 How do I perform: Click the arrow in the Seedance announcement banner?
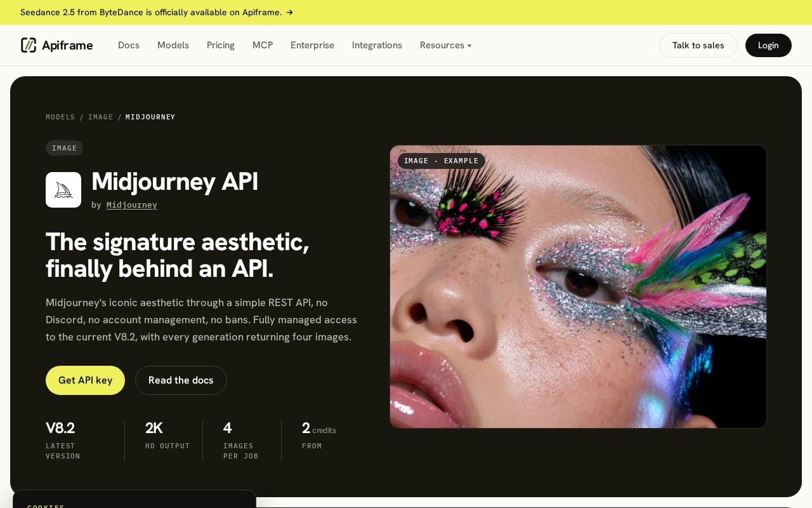(x=289, y=12)
